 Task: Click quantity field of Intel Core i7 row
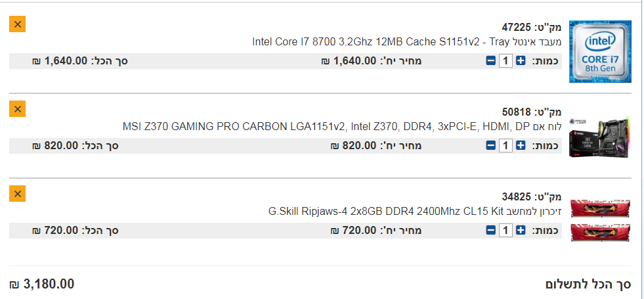[505, 61]
